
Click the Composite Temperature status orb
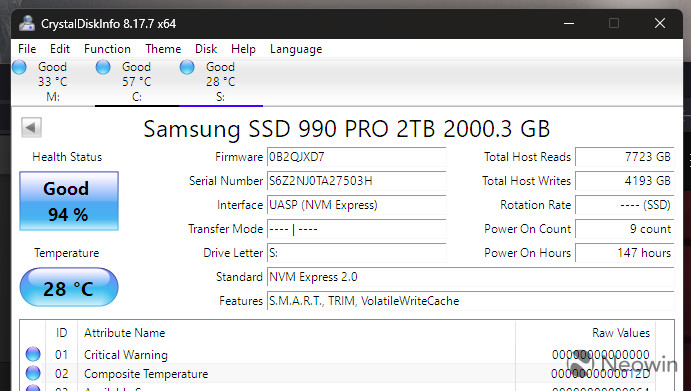33,373
